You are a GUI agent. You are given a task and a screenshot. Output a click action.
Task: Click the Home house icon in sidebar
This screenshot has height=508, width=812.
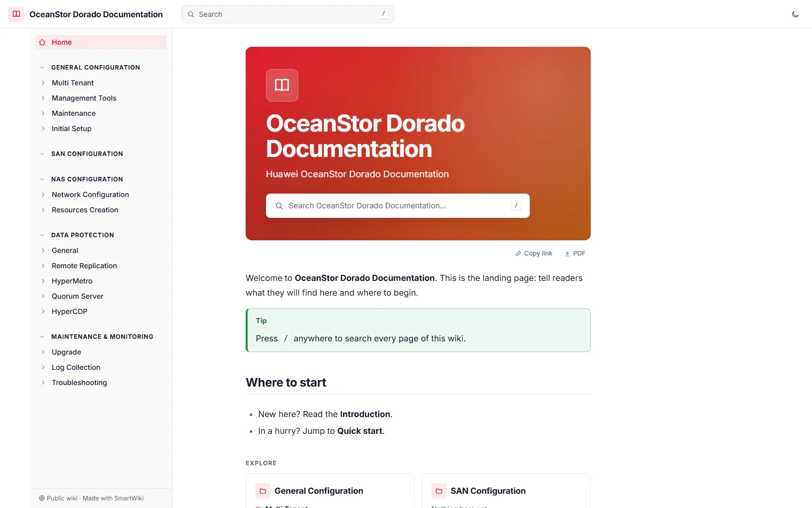point(42,42)
